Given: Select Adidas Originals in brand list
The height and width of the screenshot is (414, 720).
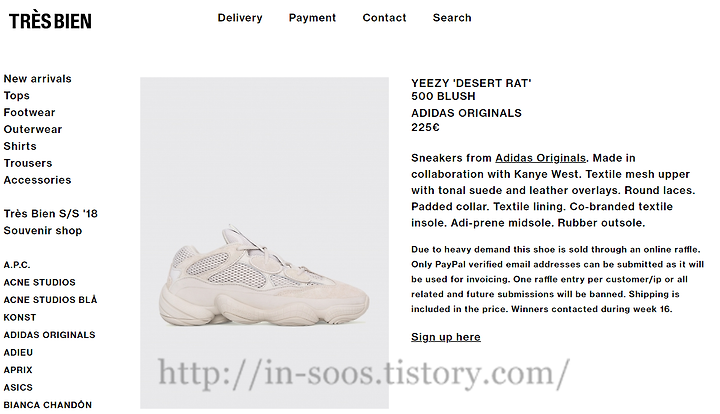Looking at the screenshot, I should (x=50, y=335).
